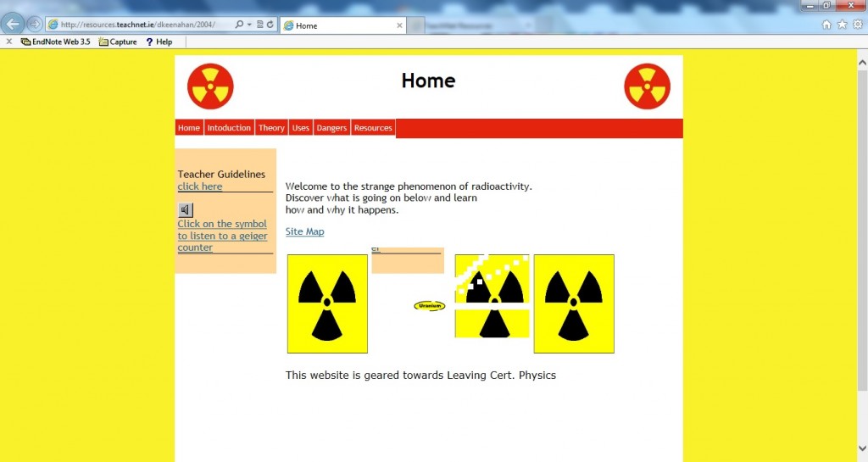868x462 pixels.
Task: Close the Home browser tab
Action: [400, 25]
